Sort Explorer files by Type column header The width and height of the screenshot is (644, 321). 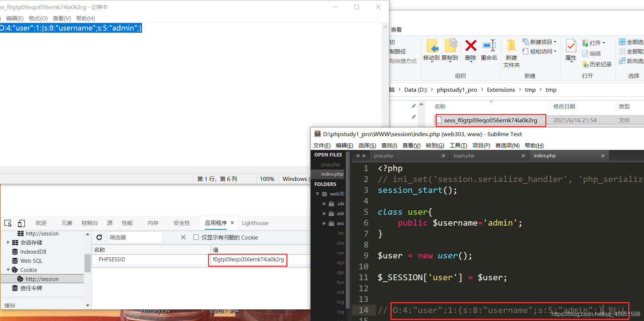pyautogui.click(x=624, y=107)
